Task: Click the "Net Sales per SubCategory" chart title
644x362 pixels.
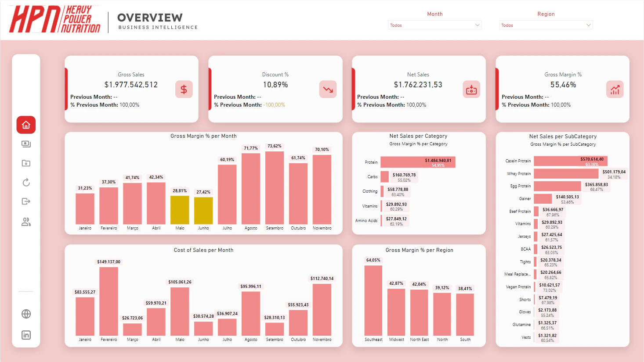Action: (563, 136)
